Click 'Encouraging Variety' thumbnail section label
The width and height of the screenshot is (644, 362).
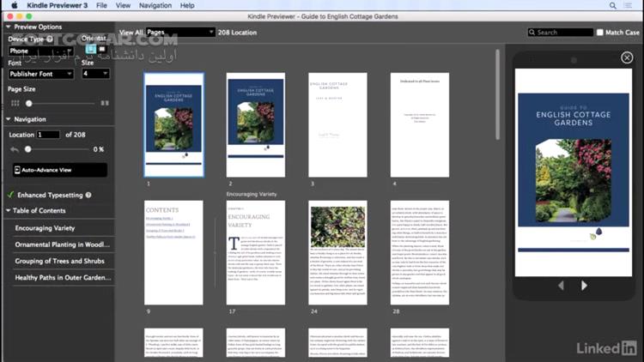coord(252,194)
